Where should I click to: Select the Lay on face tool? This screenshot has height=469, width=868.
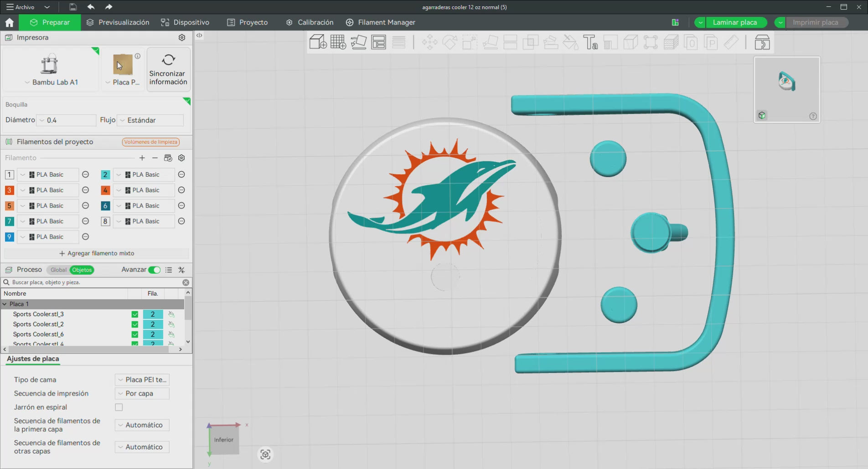coord(490,42)
